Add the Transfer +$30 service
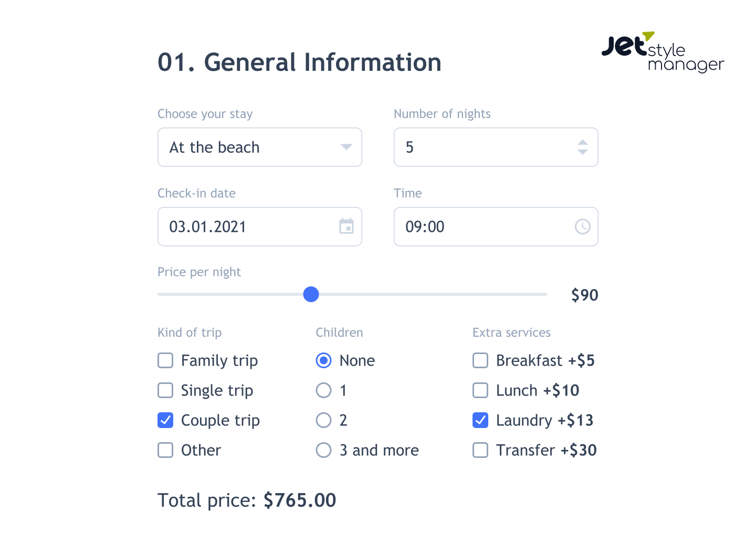This screenshot has height=556, width=756. (480, 450)
